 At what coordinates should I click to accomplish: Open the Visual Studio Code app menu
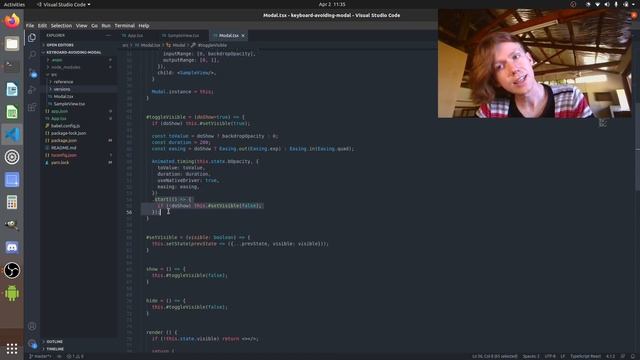tap(64, 4)
